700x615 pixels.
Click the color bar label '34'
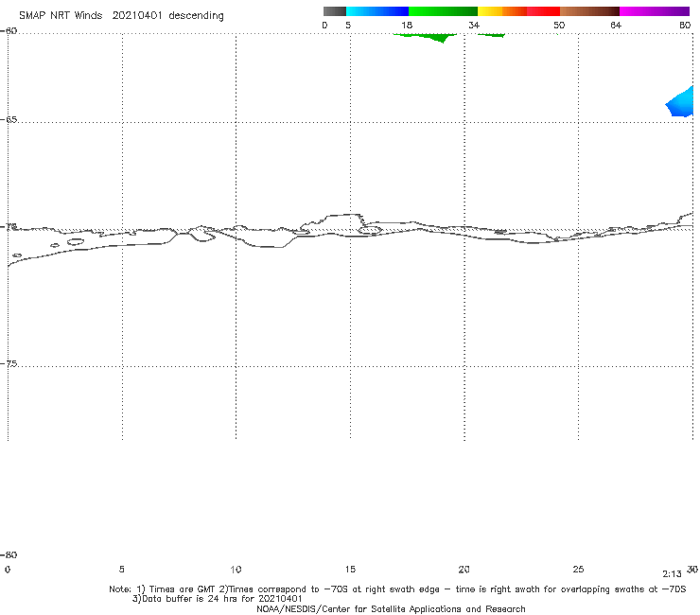pos(474,25)
